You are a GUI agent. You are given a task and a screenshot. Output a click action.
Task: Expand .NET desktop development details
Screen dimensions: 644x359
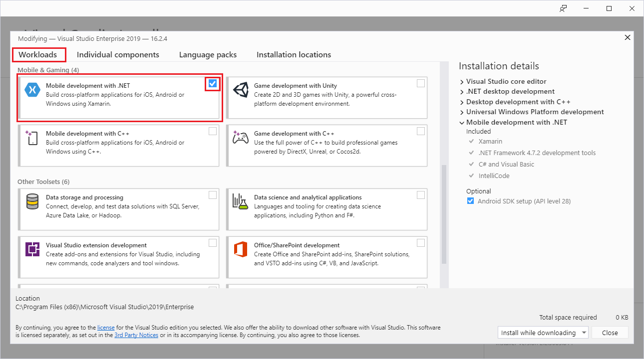tap(462, 92)
